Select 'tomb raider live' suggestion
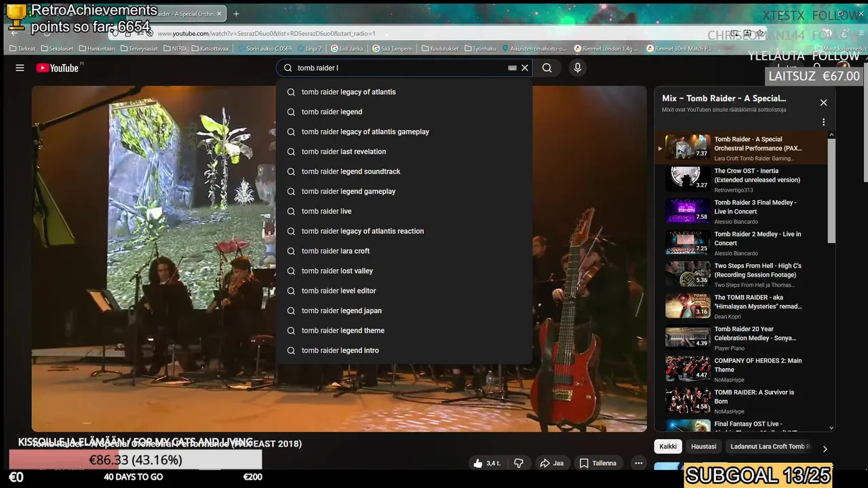868x488 pixels. coord(404,211)
